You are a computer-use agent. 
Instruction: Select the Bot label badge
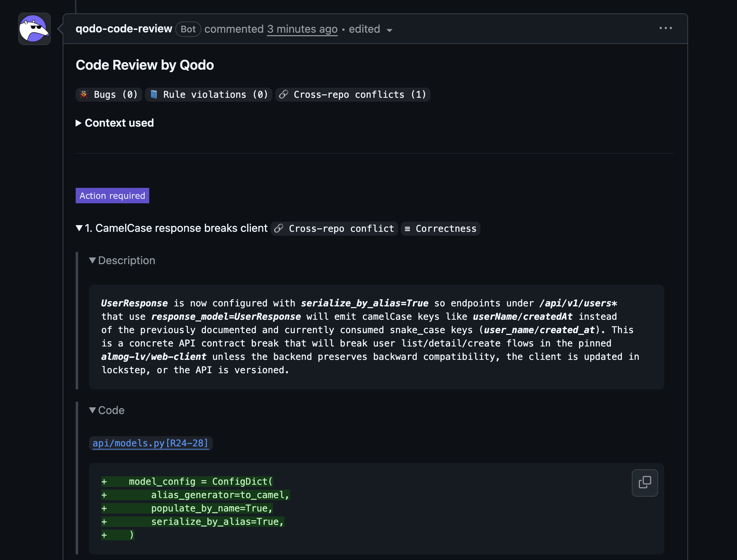click(188, 29)
